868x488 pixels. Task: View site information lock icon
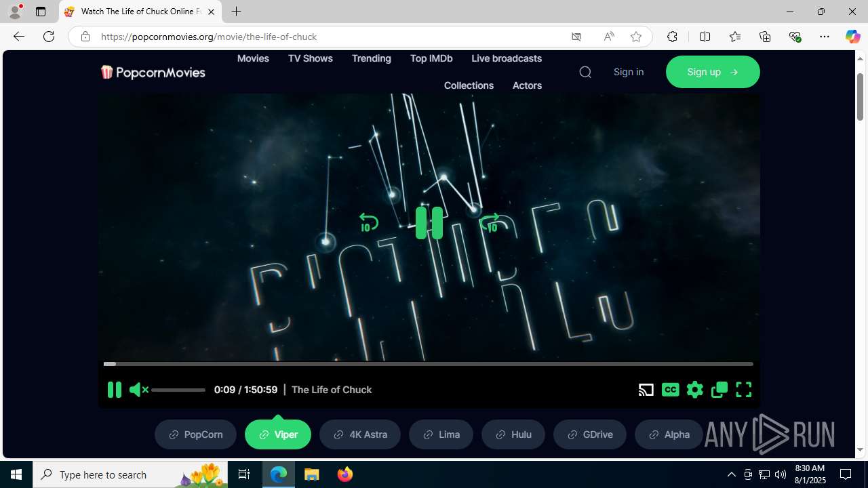click(85, 37)
